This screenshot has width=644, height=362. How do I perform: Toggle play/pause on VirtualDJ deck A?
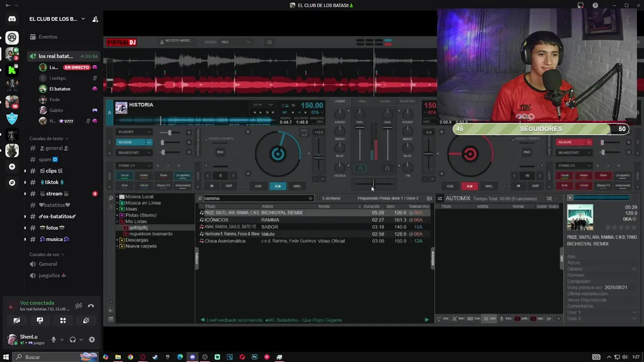point(277,186)
